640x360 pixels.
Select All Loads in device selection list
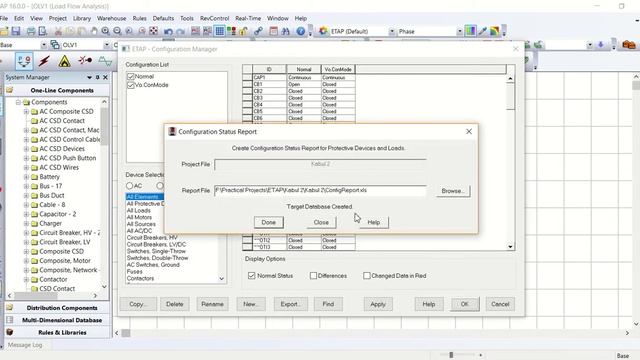click(x=139, y=211)
